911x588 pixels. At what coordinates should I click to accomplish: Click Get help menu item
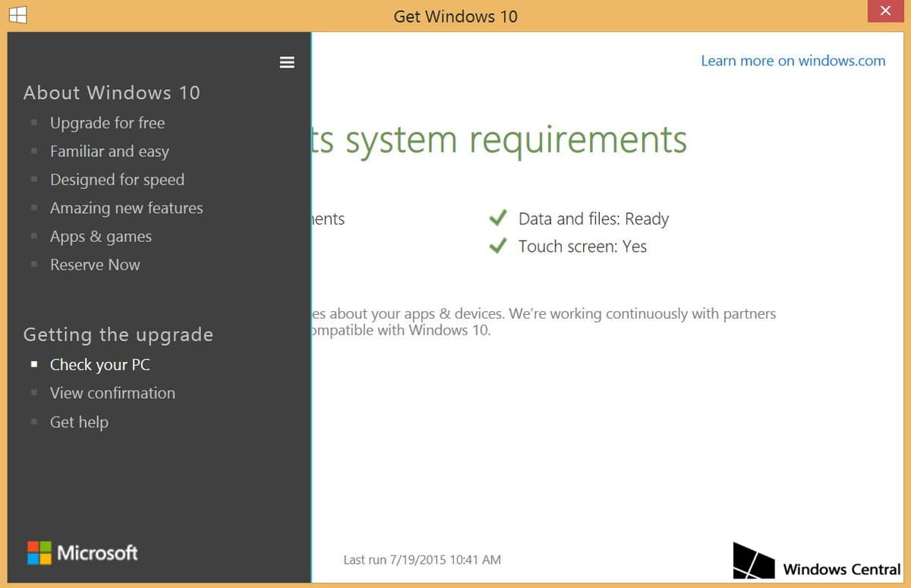79,422
